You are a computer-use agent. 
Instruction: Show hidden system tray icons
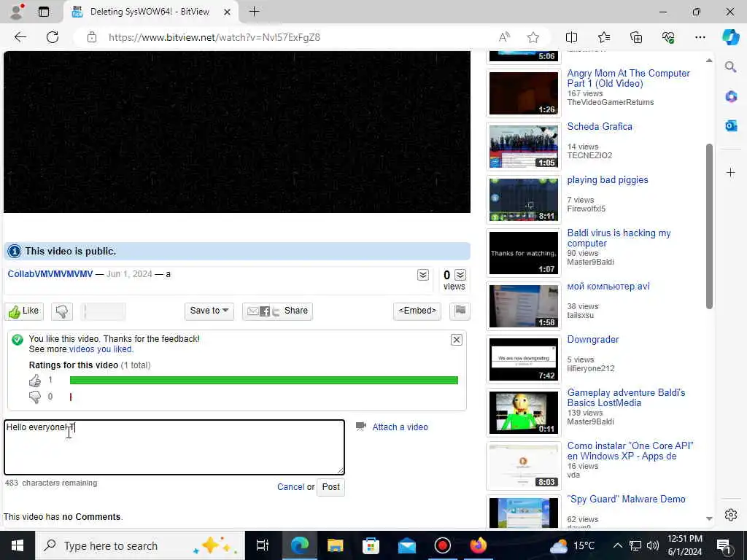point(617,545)
